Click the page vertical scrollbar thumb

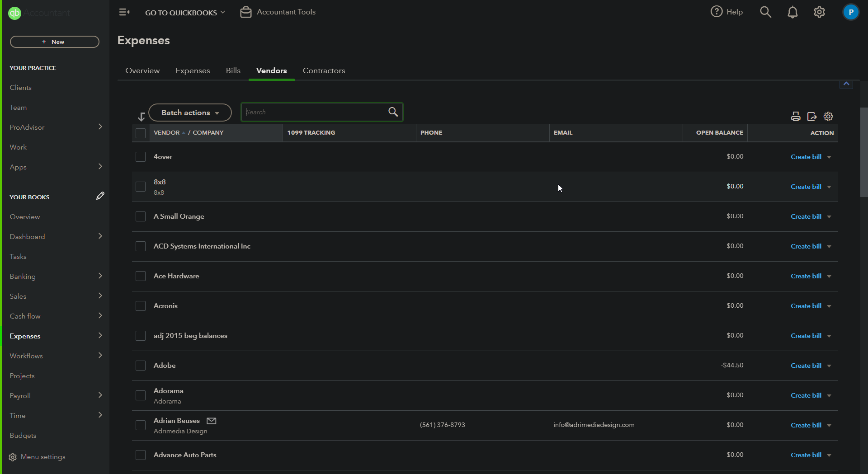864,152
